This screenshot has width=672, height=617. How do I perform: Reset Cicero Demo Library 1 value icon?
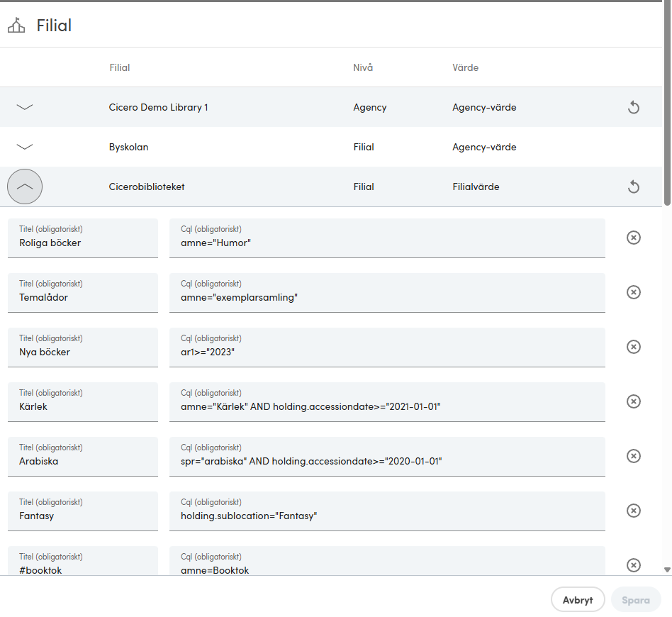(x=634, y=107)
